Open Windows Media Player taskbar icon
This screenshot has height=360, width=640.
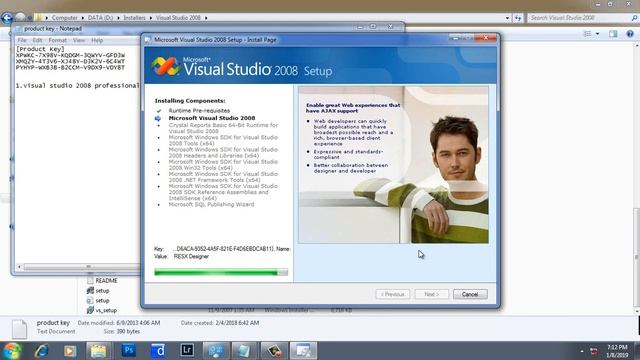coord(70,351)
